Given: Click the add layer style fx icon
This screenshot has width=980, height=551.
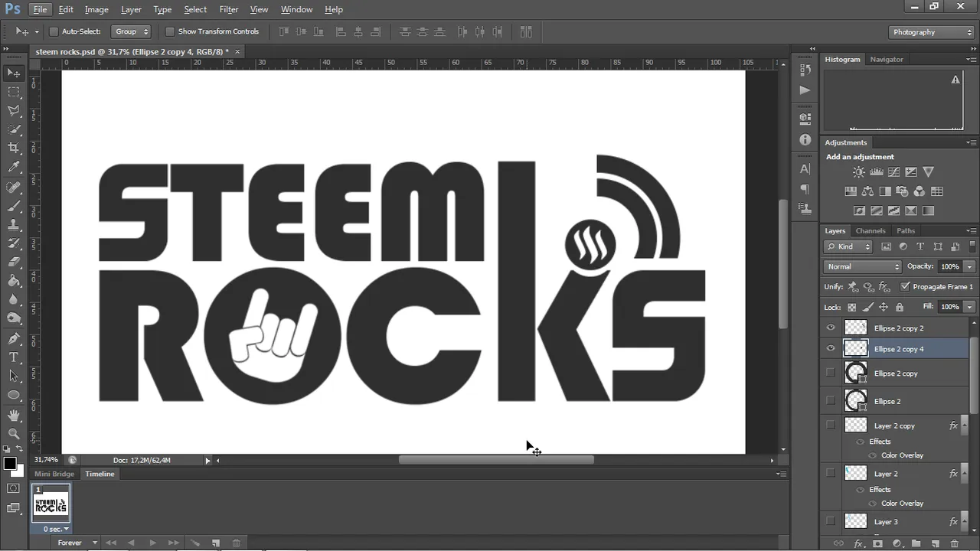Looking at the screenshot, I should (x=858, y=543).
